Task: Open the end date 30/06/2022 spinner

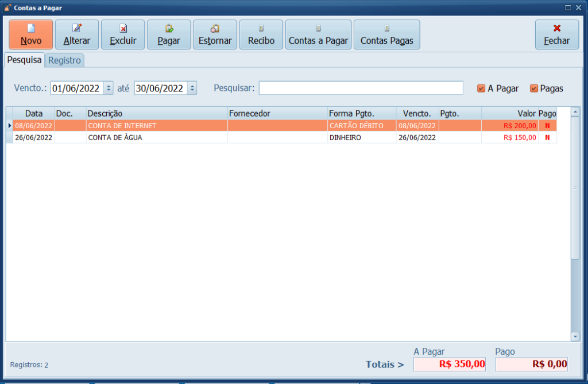Action: pyautogui.click(x=192, y=89)
